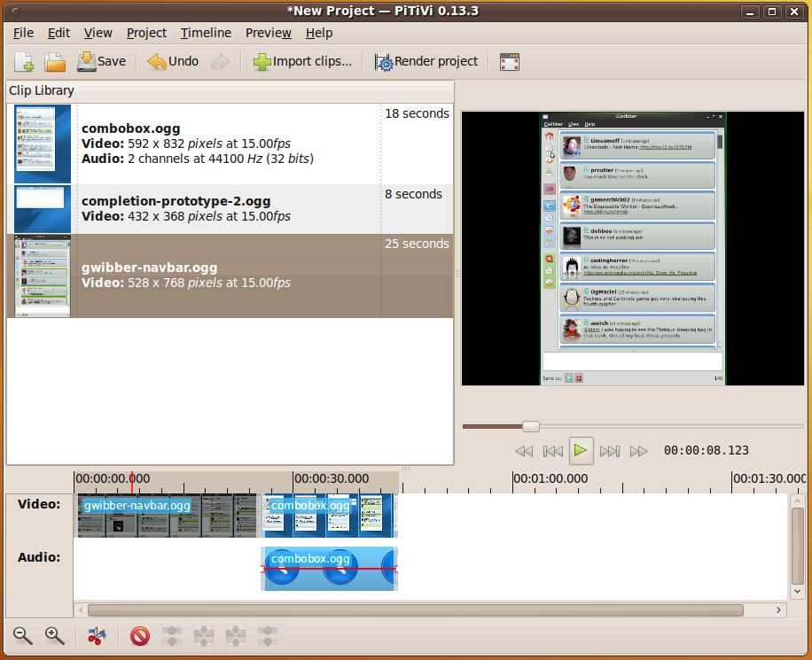Click the timeline vertical scrollbar down arrow
The width and height of the screenshot is (812, 660).
pyautogui.click(x=798, y=592)
